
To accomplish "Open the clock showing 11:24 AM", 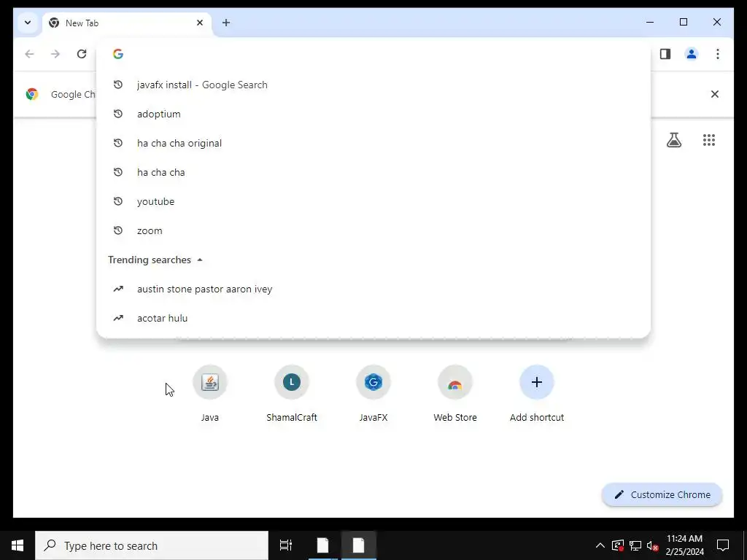I will click(x=684, y=545).
